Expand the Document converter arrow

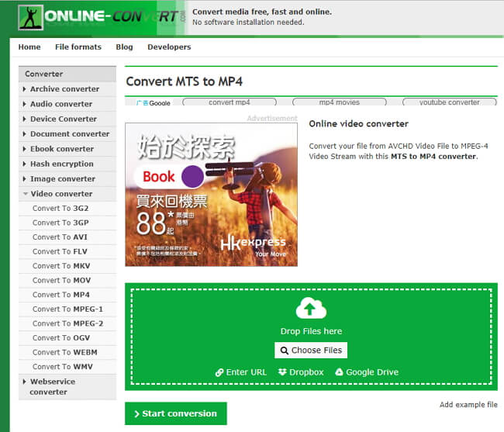[x=25, y=133]
